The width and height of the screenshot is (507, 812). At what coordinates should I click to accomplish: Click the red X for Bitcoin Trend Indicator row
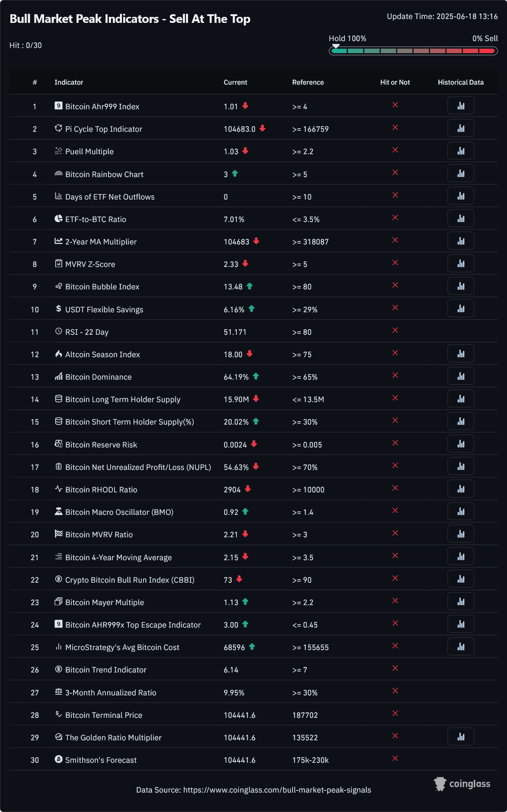pos(395,668)
